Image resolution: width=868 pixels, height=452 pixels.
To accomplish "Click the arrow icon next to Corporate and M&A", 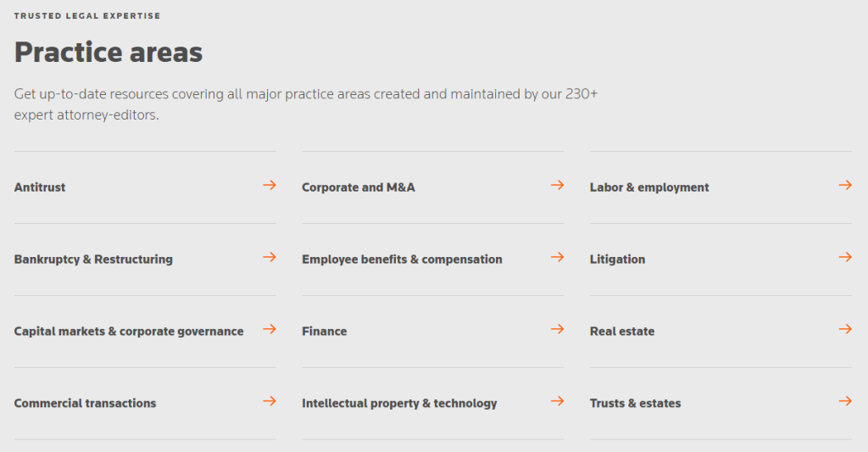I will coord(558,185).
